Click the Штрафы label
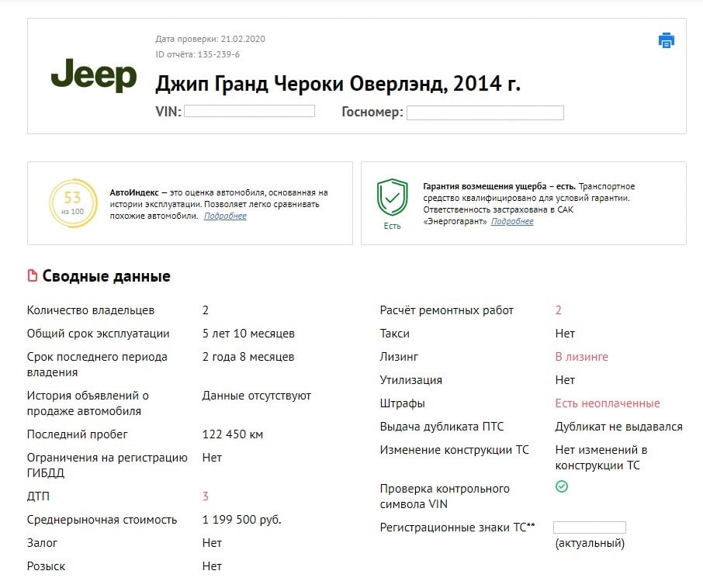703x588 pixels. pos(402,403)
